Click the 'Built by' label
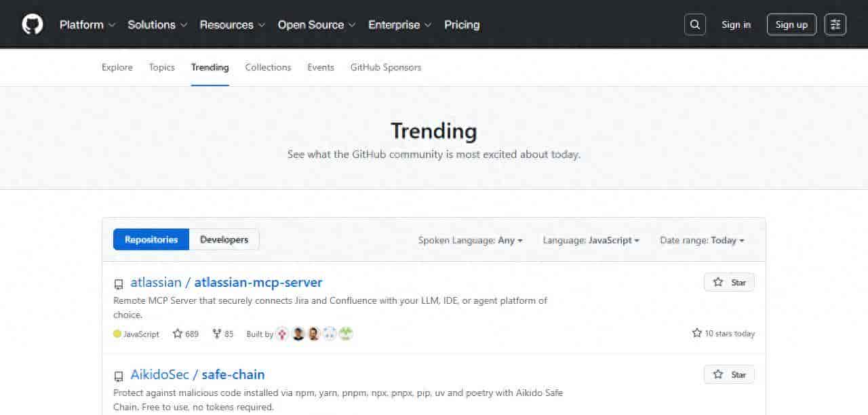The image size is (868, 415). [x=260, y=334]
